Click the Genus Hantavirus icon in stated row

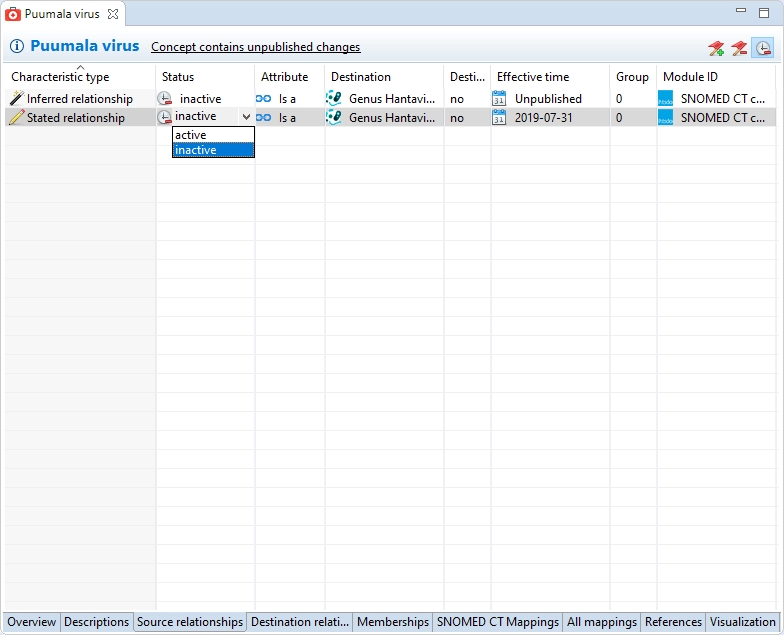click(334, 118)
